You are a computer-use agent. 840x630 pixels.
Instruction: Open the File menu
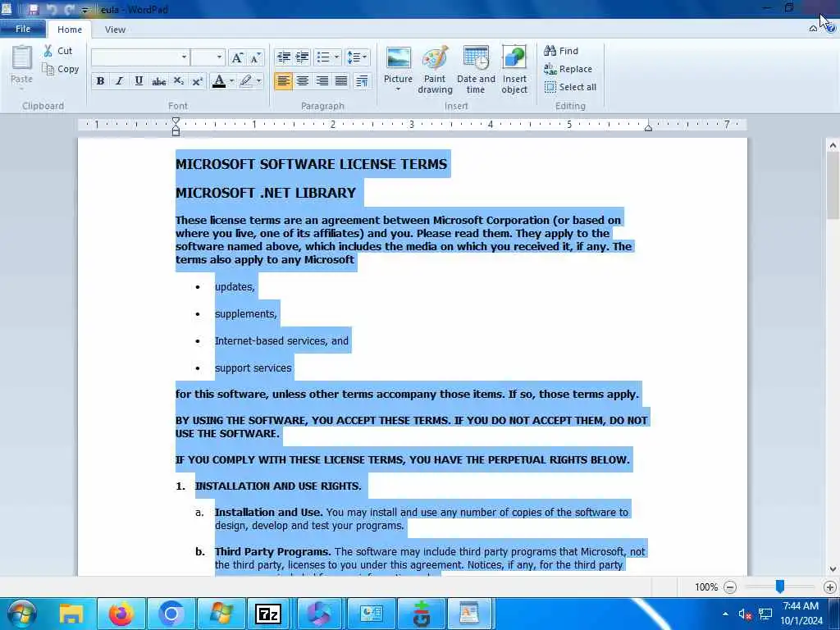coord(23,29)
